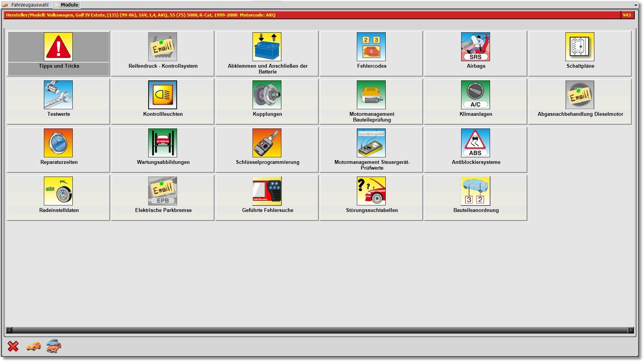
Task: Open the Kupplungen clutch icon
Action: (267, 95)
